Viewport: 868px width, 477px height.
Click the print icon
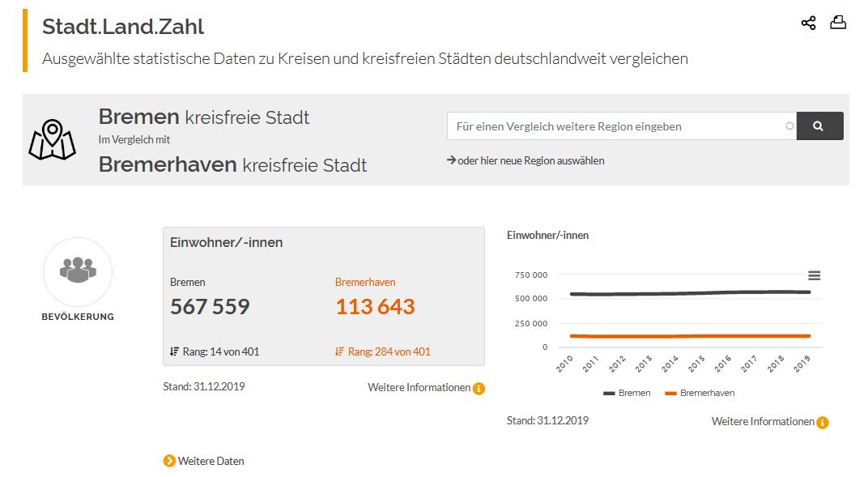point(838,23)
